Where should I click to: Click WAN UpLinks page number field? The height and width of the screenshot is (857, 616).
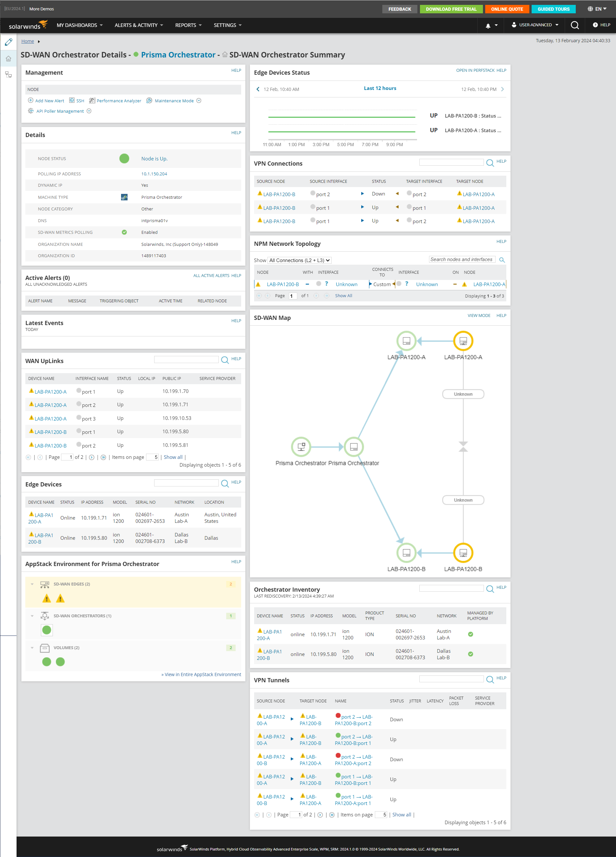[67, 457]
